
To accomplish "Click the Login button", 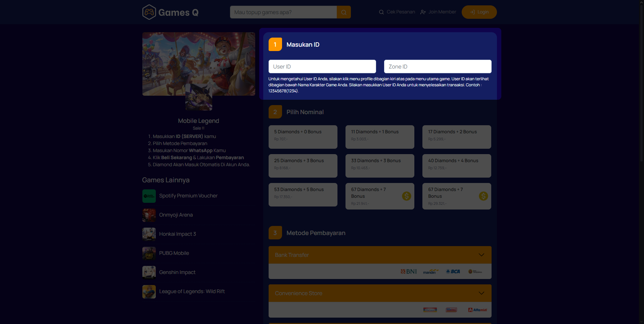I will click(x=479, y=12).
